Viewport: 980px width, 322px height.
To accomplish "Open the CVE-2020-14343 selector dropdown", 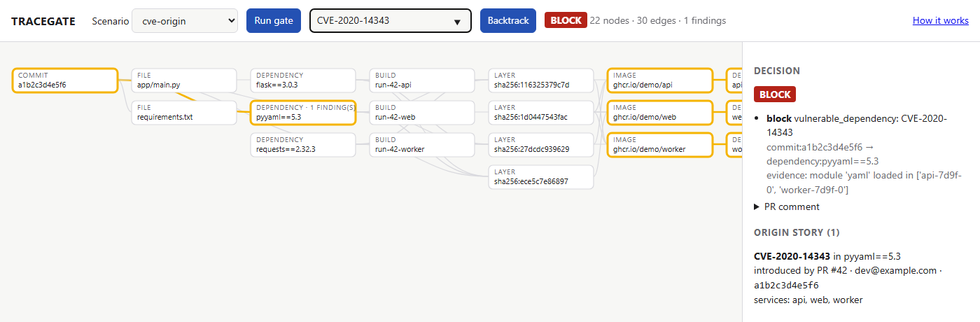I will [391, 21].
